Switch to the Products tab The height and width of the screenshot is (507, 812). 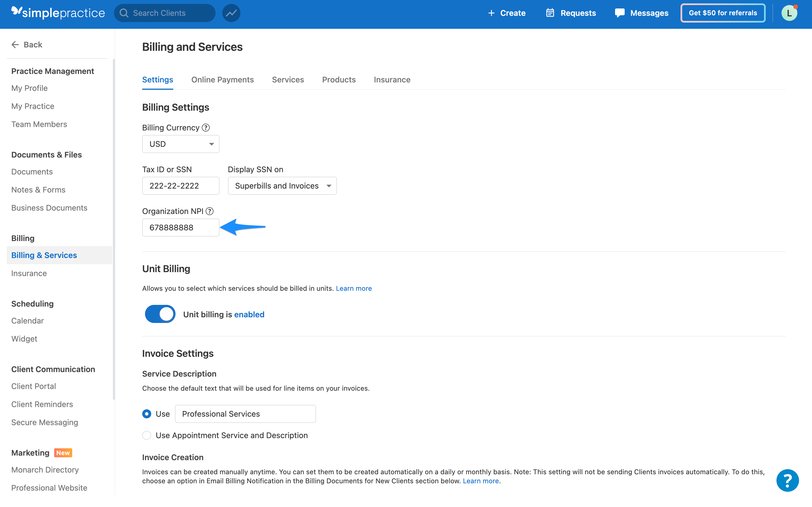click(339, 80)
